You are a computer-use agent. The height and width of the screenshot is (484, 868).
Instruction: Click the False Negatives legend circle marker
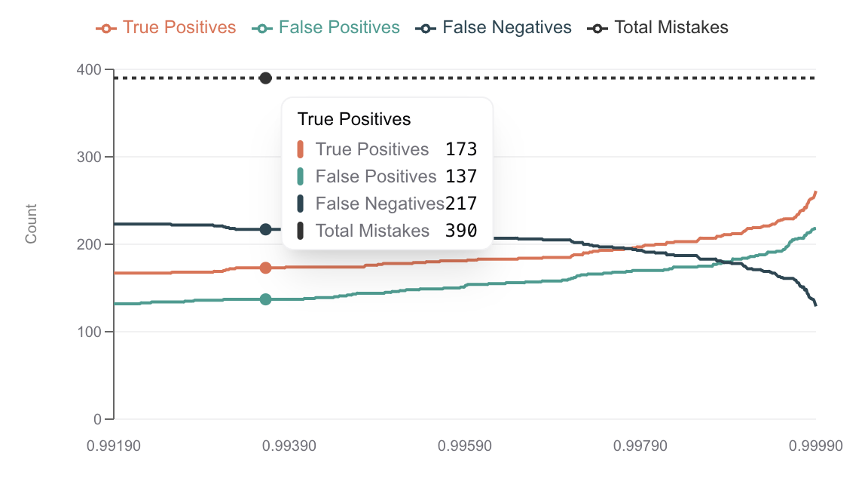point(425,28)
